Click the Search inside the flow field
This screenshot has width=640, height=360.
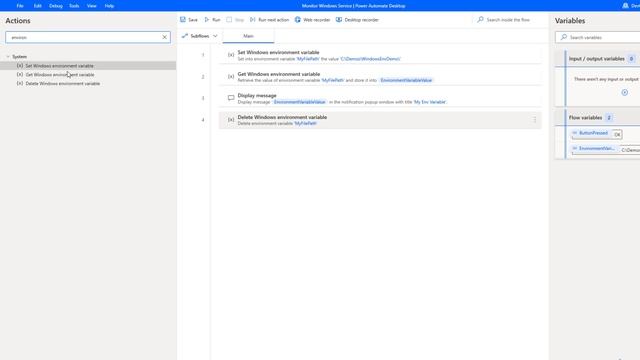point(508,20)
